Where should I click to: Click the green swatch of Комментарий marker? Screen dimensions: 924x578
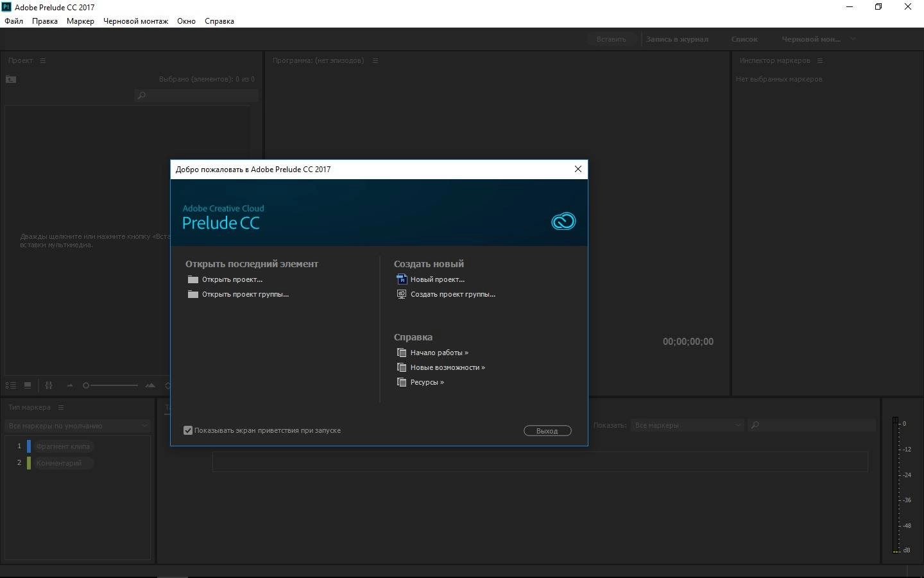(29, 463)
